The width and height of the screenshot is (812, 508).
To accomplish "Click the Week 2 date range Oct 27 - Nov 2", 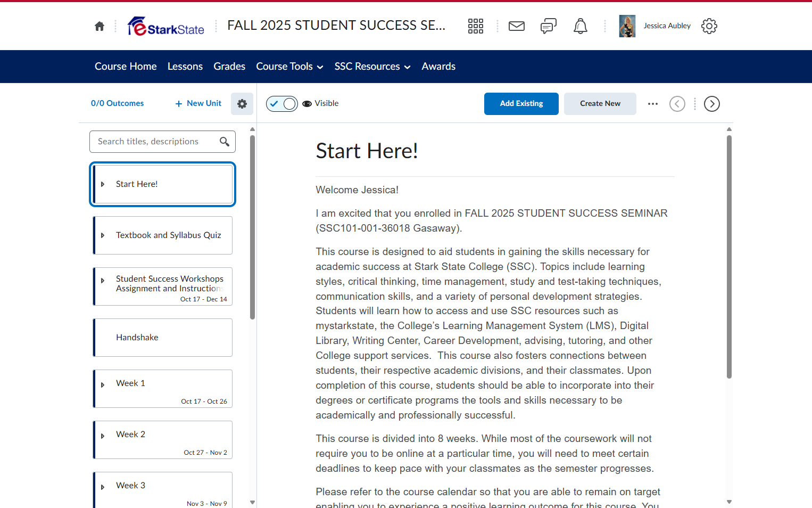I will [x=205, y=453].
